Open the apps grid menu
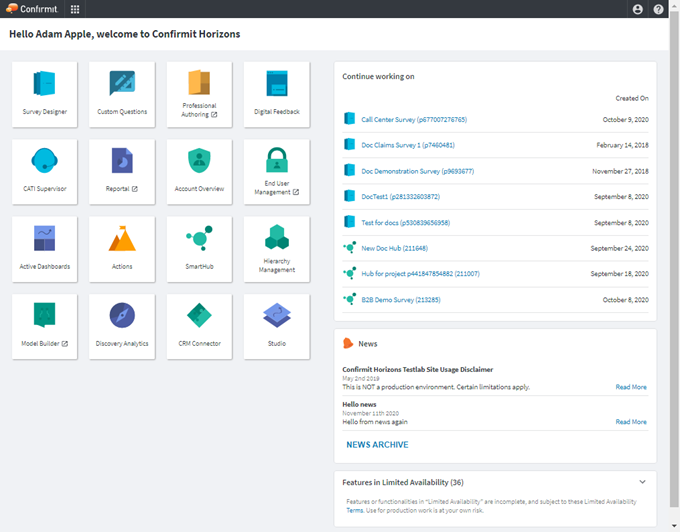The width and height of the screenshot is (680, 532). pos(75,9)
